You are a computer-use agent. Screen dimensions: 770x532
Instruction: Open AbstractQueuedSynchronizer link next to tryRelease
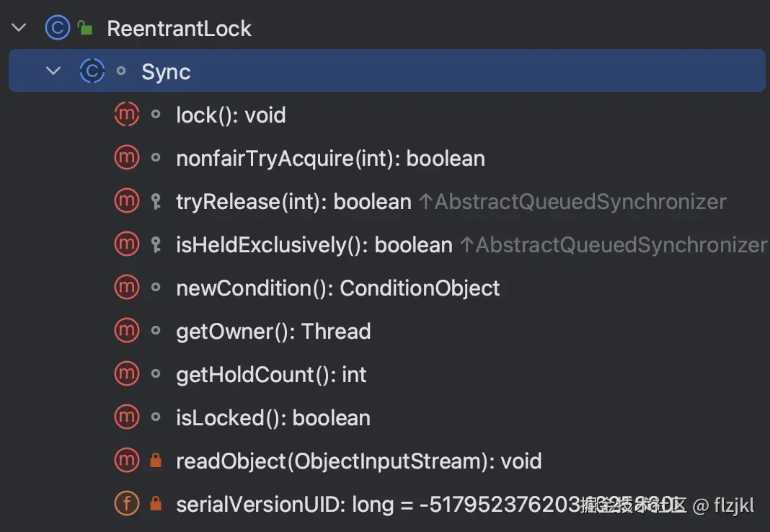[x=573, y=202]
